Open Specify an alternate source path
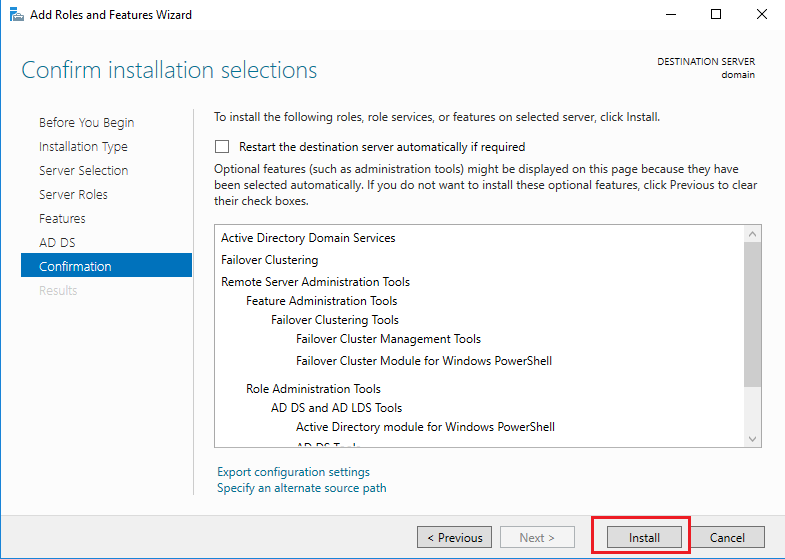785x559 pixels. point(301,488)
